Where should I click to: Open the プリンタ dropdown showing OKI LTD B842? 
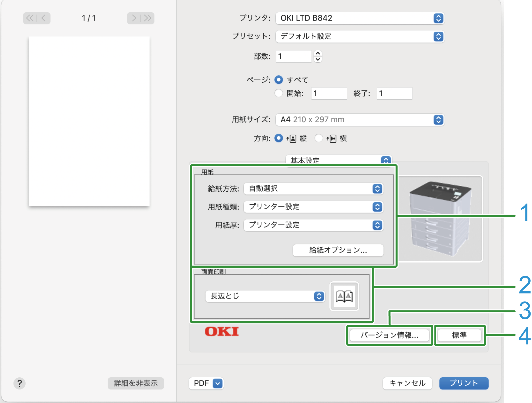coord(360,18)
